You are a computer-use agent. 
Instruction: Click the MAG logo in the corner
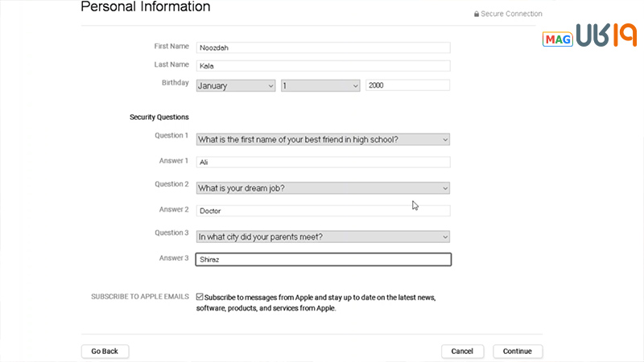pos(556,39)
